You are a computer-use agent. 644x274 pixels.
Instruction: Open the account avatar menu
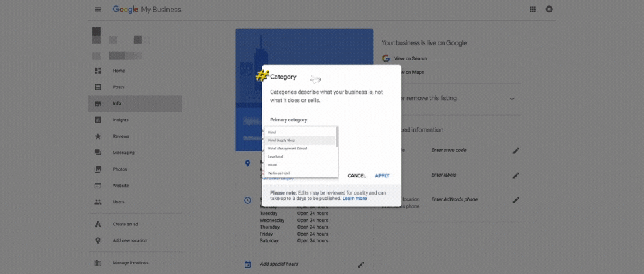549,10
